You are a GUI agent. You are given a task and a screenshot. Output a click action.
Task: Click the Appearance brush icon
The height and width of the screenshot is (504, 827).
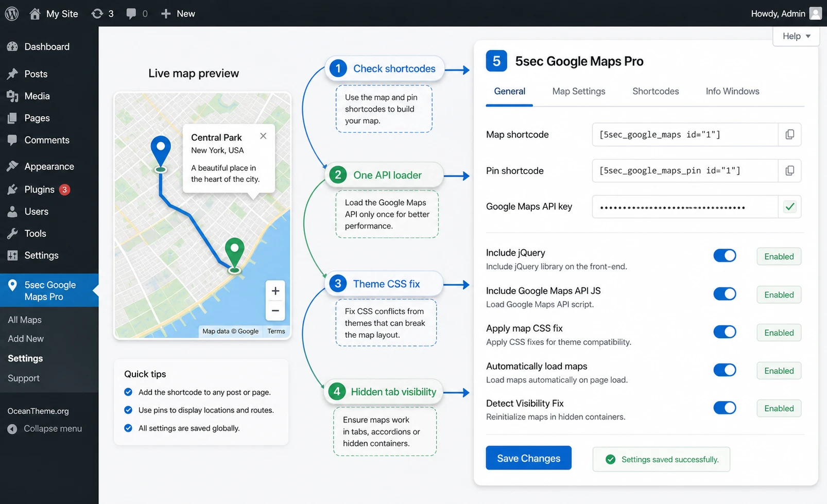[12, 166]
